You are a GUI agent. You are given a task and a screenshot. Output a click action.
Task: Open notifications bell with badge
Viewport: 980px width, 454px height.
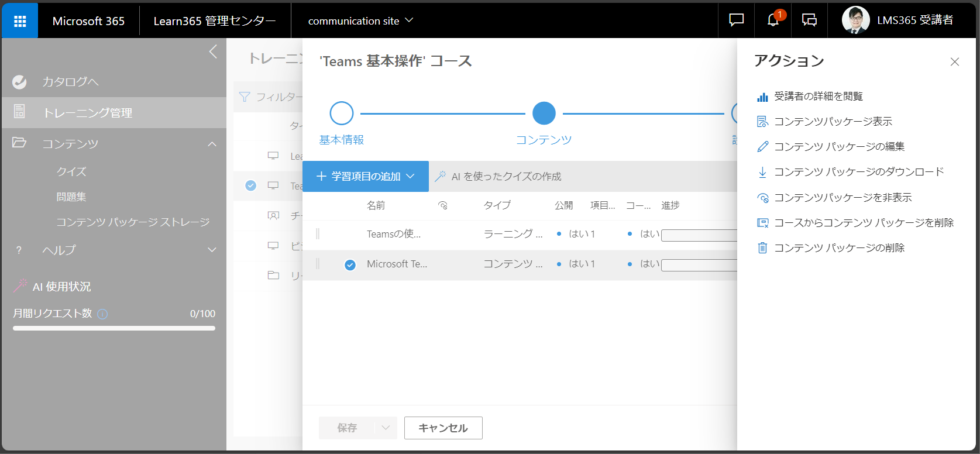point(773,20)
